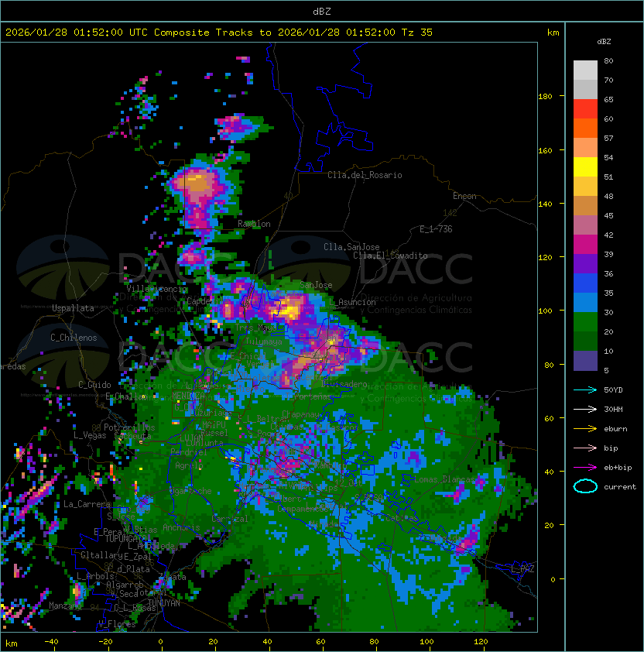Click the 'L_PAZ' map label
The image size is (644, 652).
(x=522, y=569)
